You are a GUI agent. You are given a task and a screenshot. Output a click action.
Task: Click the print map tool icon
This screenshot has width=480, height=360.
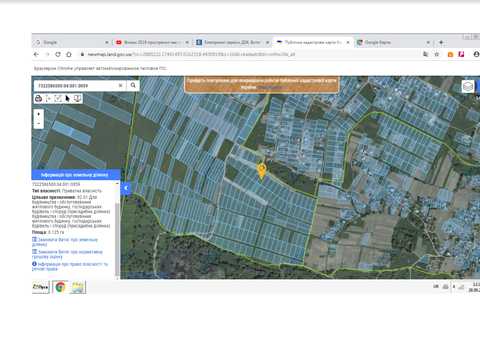click(x=39, y=99)
